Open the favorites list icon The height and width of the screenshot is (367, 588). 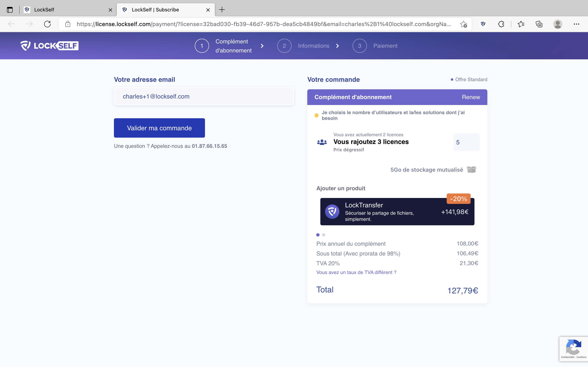coord(521,24)
